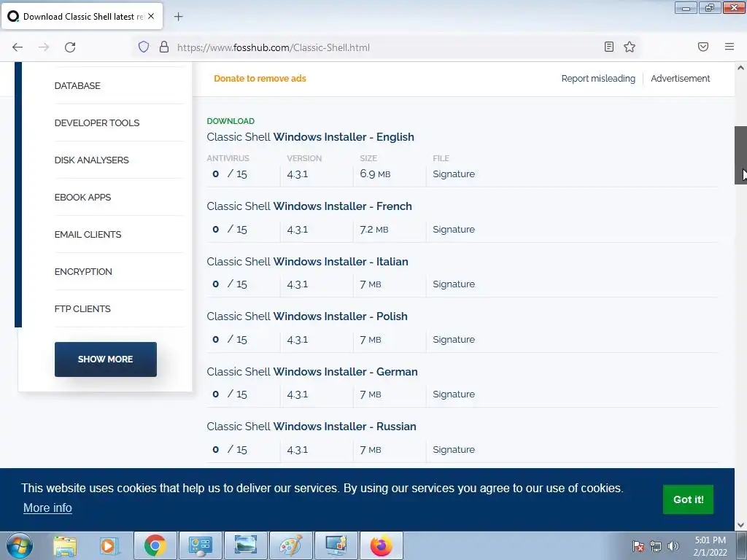Open DISK ANALYSERS category

click(x=91, y=160)
